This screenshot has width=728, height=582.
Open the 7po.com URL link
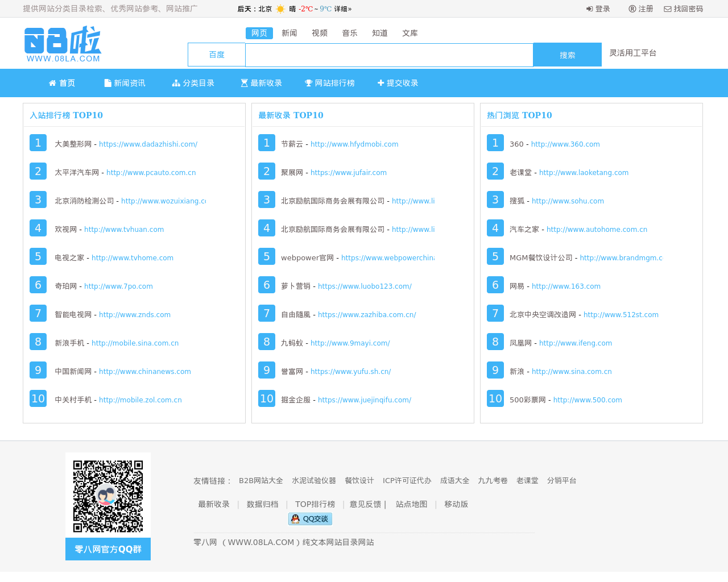pos(118,286)
